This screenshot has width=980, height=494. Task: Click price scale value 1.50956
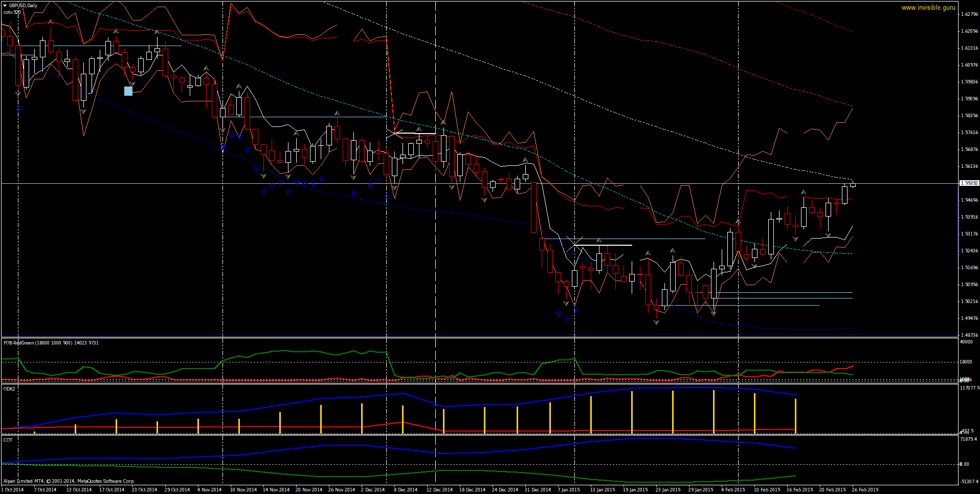tap(970, 285)
